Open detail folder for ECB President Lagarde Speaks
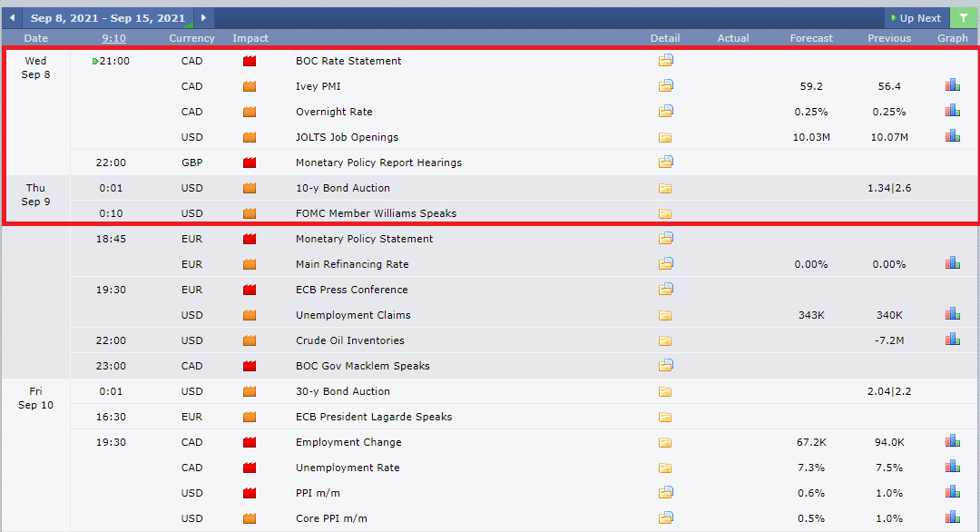Image resolution: width=980 pixels, height=532 pixels. (x=665, y=417)
